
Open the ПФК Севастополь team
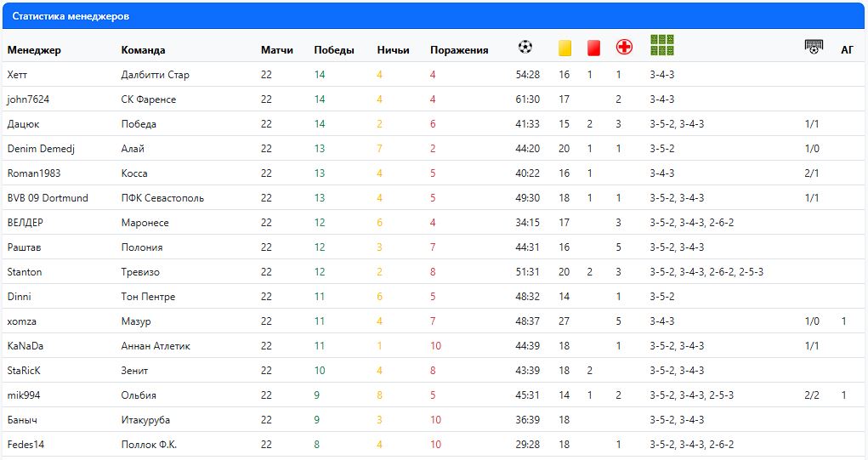coord(162,198)
